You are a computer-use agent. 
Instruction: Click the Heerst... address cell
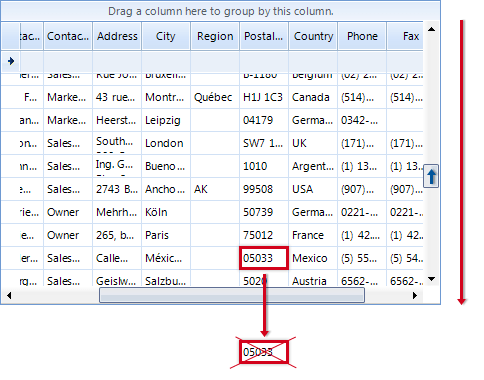pyautogui.click(x=117, y=120)
